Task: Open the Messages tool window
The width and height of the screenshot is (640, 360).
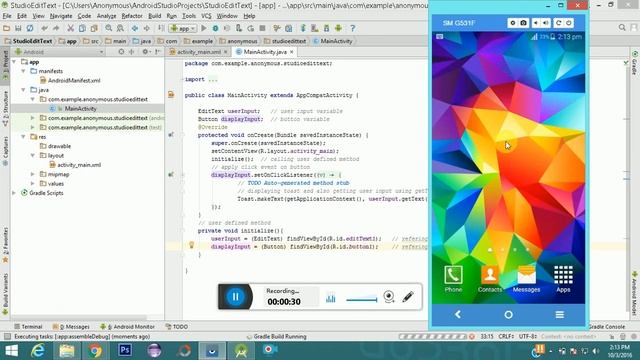Action: [x=71, y=327]
